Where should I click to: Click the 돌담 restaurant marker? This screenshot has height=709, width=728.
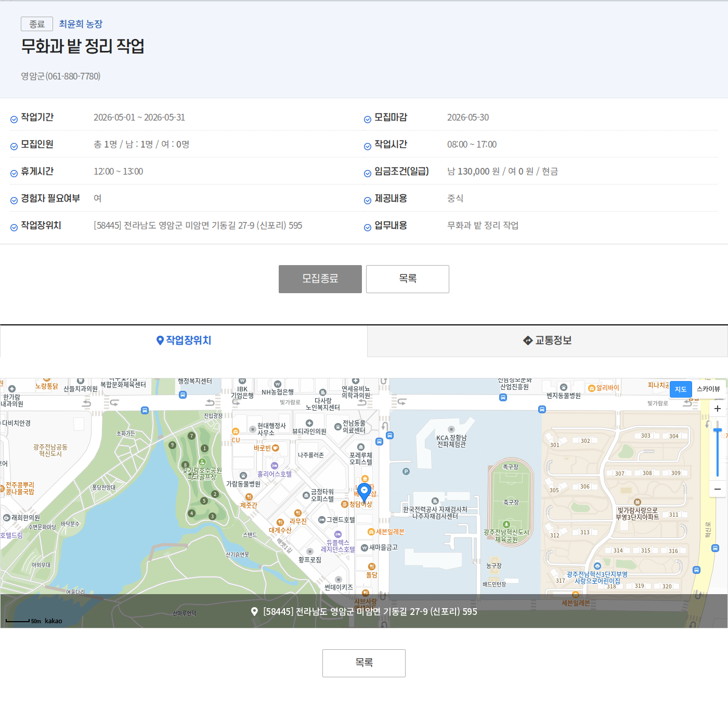coord(371,567)
